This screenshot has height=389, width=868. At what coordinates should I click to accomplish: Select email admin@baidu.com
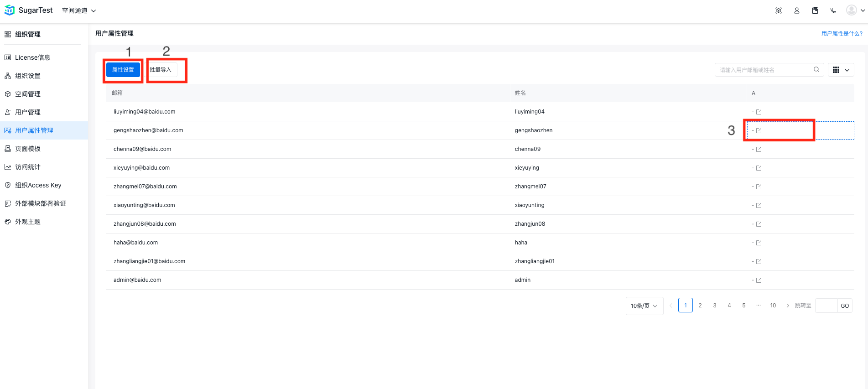(x=137, y=280)
